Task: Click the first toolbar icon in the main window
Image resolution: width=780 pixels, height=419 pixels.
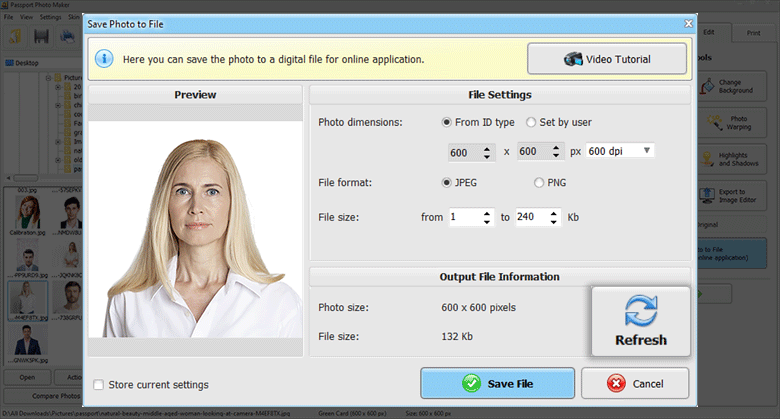Action: coord(15,36)
